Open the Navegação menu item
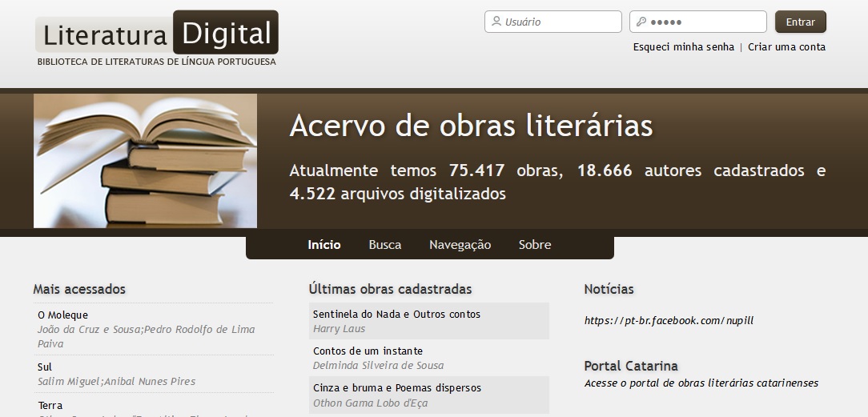 pos(460,244)
